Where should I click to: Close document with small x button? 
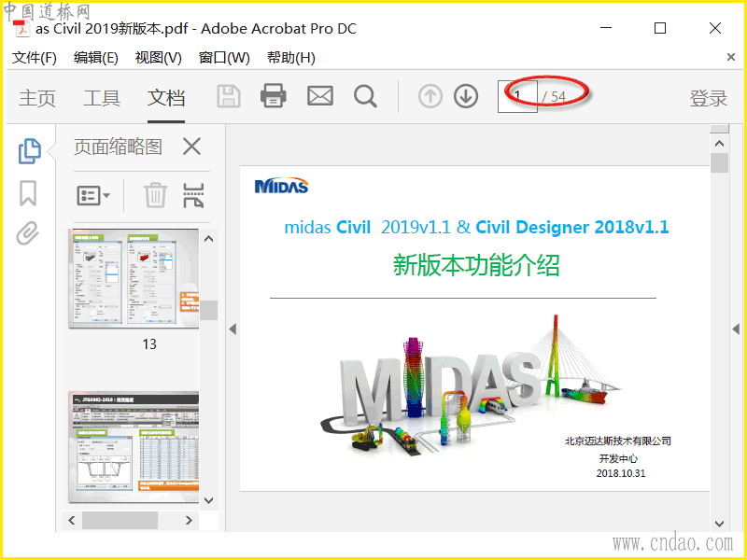731,57
